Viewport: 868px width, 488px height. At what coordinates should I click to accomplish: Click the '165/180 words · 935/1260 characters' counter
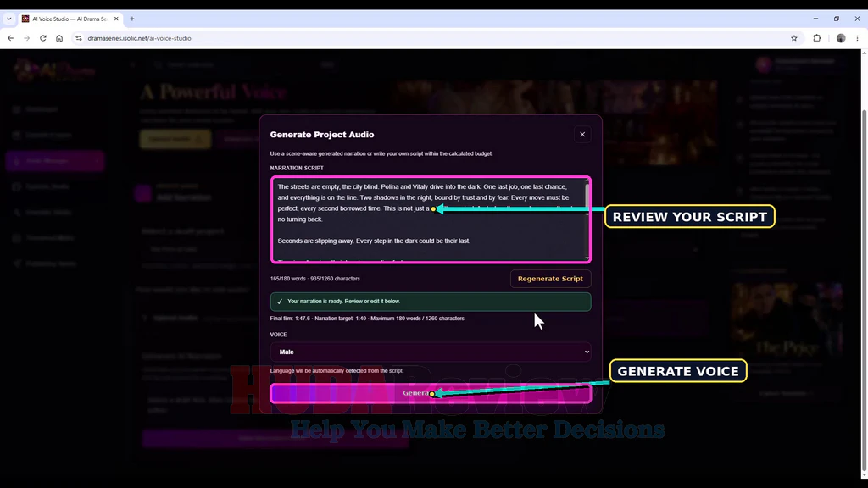pyautogui.click(x=315, y=279)
